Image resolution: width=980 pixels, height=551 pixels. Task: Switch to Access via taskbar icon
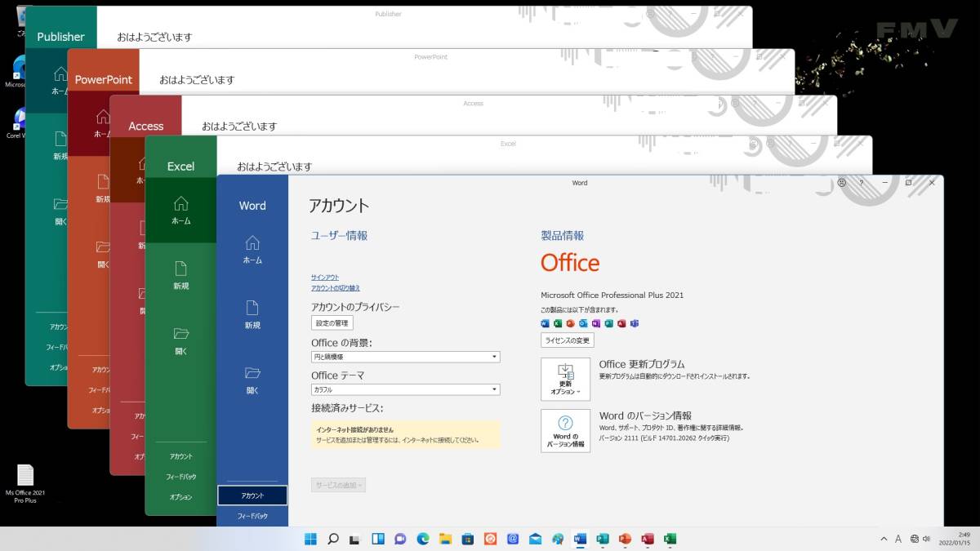click(x=648, y=539)
